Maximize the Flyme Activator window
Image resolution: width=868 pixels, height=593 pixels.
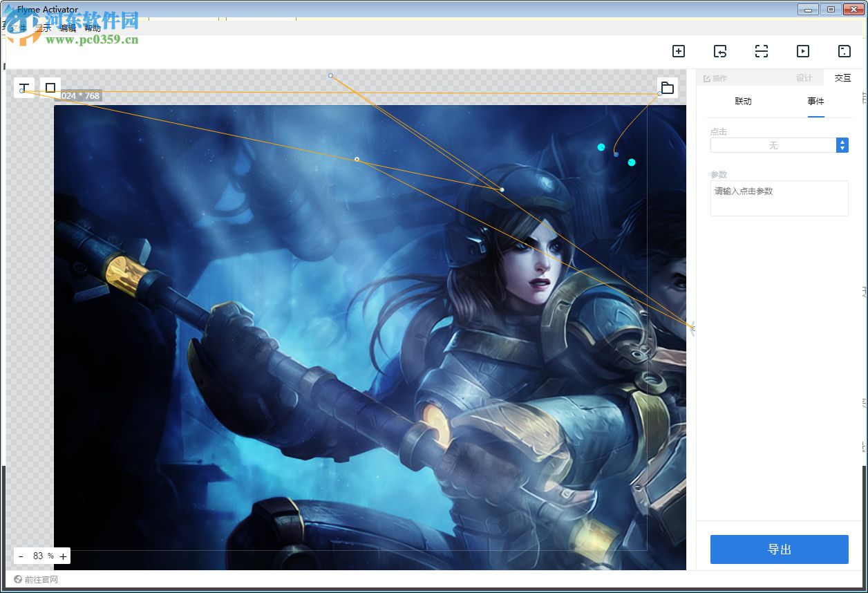(x=831, y=9)
